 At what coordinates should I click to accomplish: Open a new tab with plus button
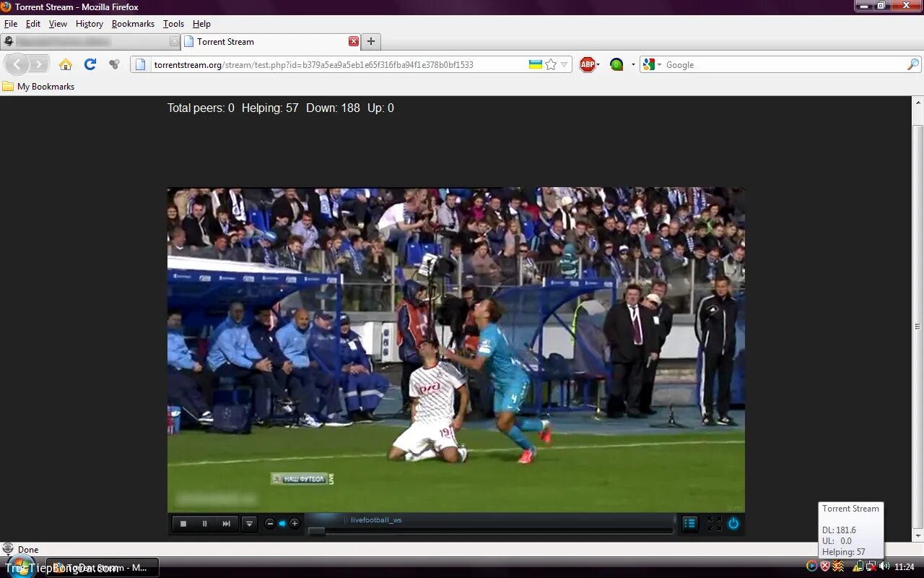tap(371, 41)
